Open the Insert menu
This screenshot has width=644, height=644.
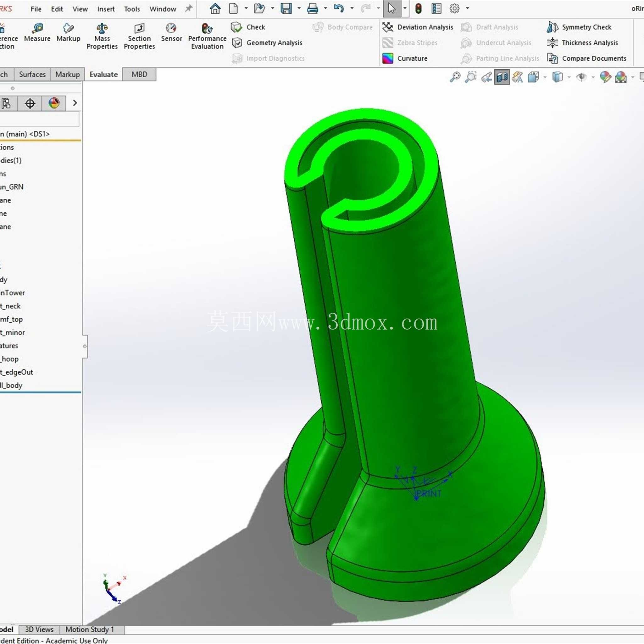tap(106, 9)
